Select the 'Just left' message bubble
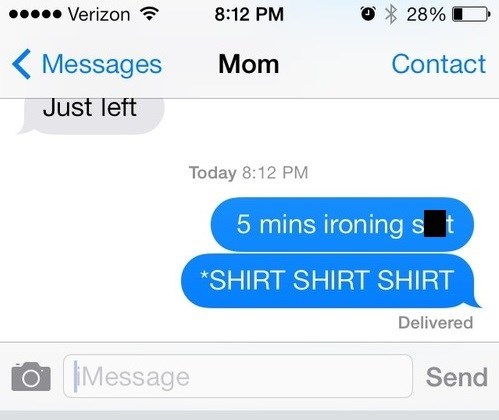Screen dimensions: 499x420 tap(91, 116)
